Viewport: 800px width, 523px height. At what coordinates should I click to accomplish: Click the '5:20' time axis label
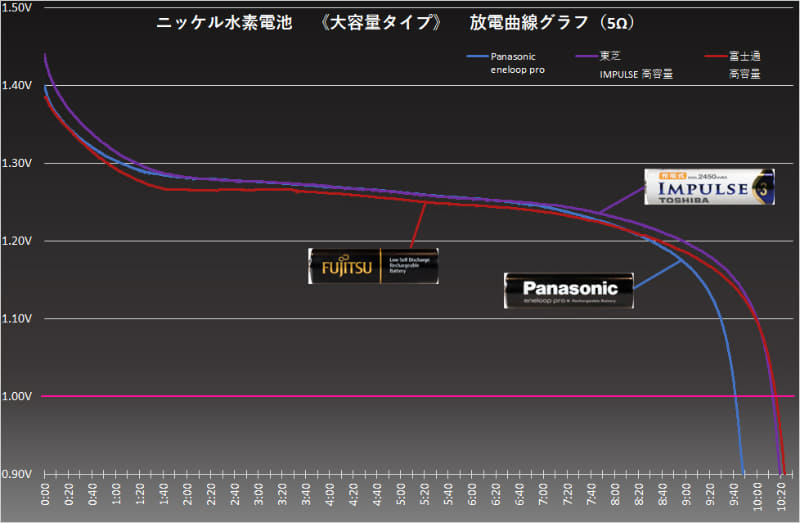pos(425,494)
